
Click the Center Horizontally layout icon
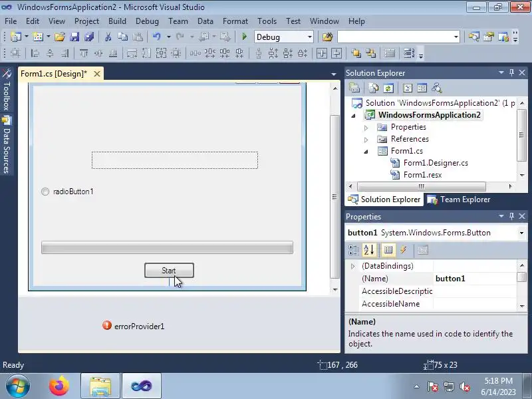[321, 53]
